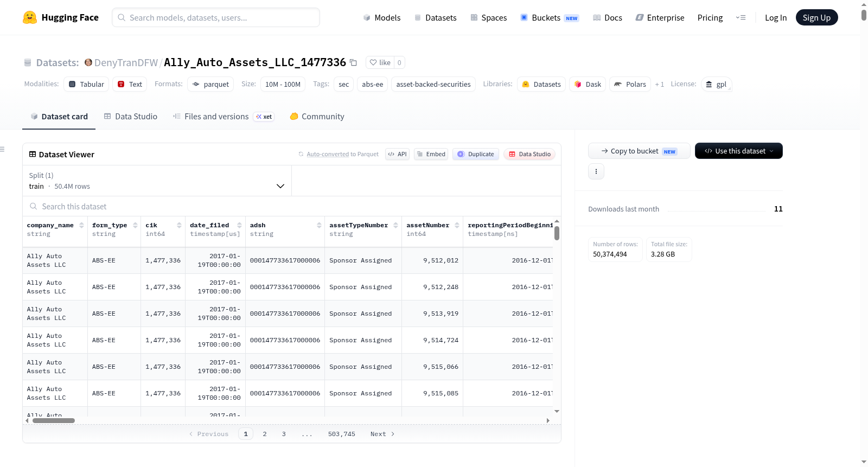Screen dimensions: 868x467
Task: Jump to last page 503,745
Action: tap(342, 434)
